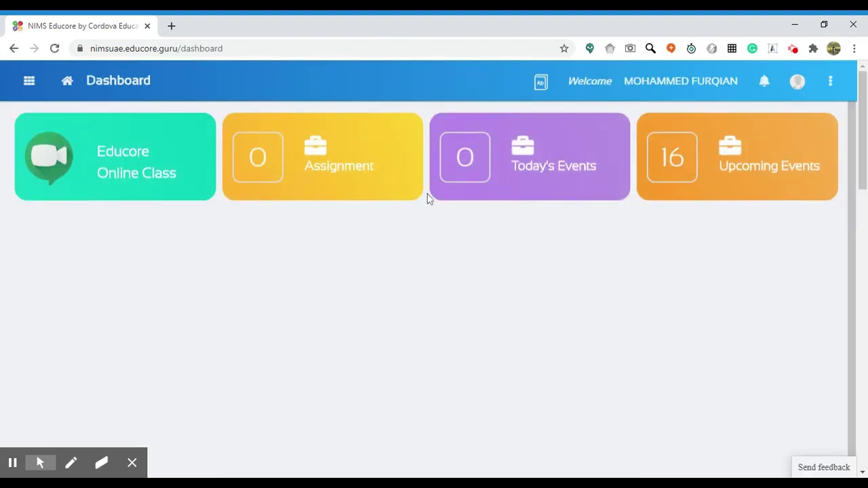Screen dimensions: 868x488
Task: Click the grid table extension icon
Action: 732,48
